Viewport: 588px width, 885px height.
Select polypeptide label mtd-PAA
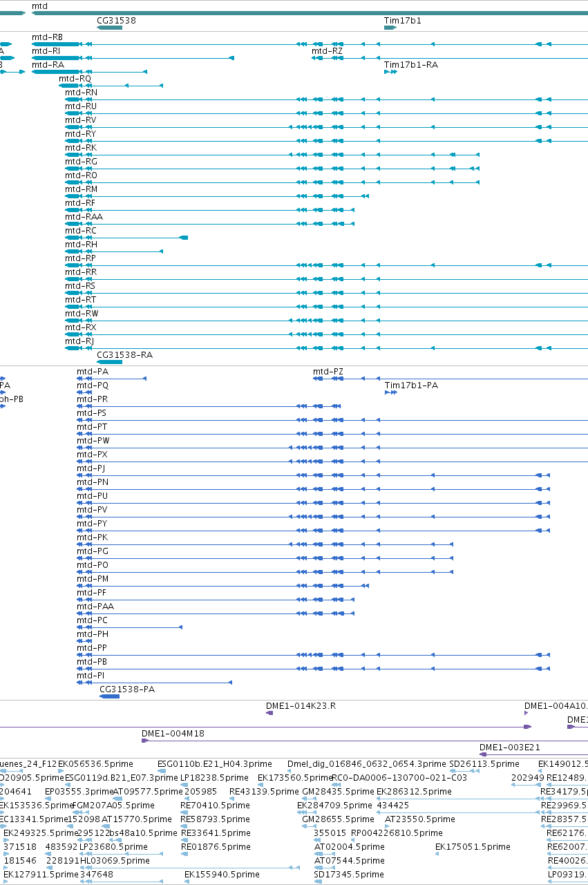[95, 606]
